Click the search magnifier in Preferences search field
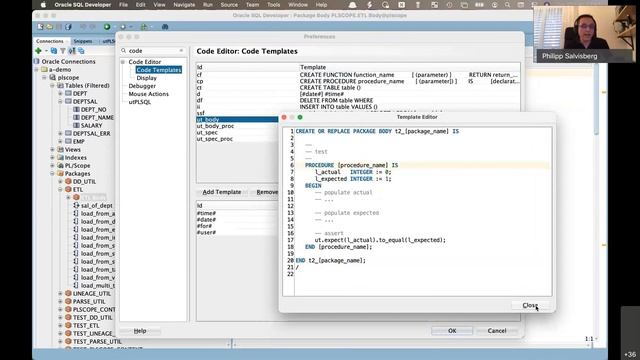This screenshot has width=640, height=360. tap(124, 51)
